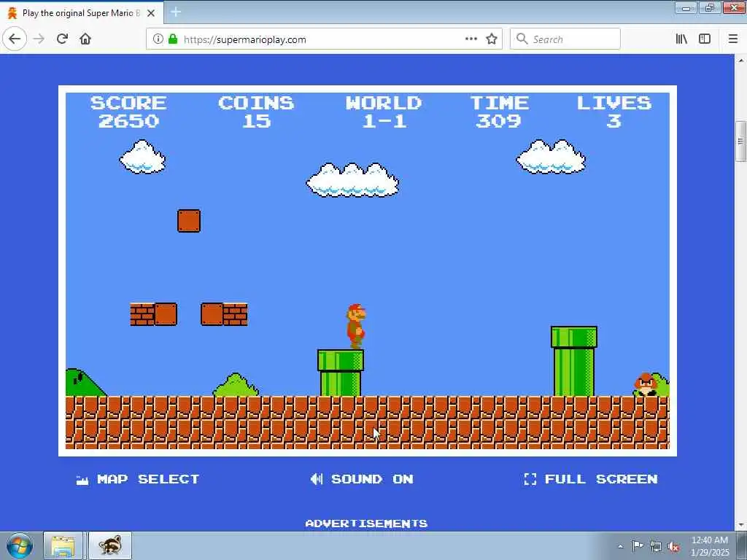Click the full screen brackets icon
747x560 pixels.
530,479
